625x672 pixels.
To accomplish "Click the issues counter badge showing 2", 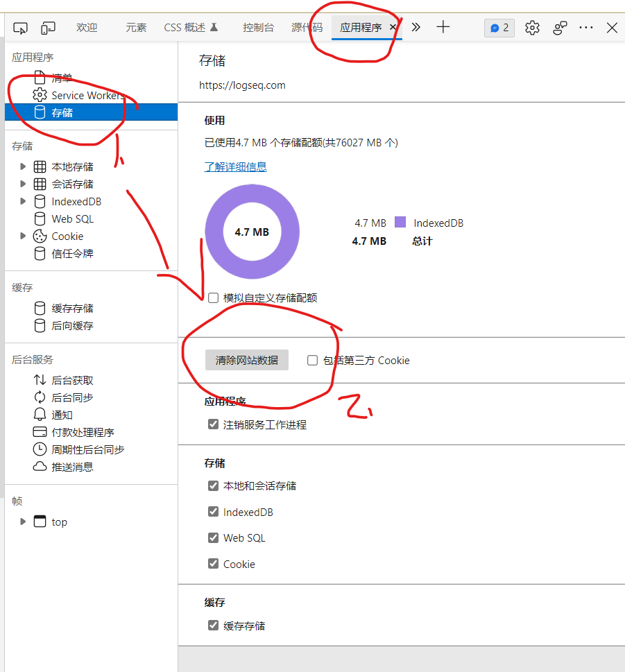I will pyautogui.click(x=499, y=28).
